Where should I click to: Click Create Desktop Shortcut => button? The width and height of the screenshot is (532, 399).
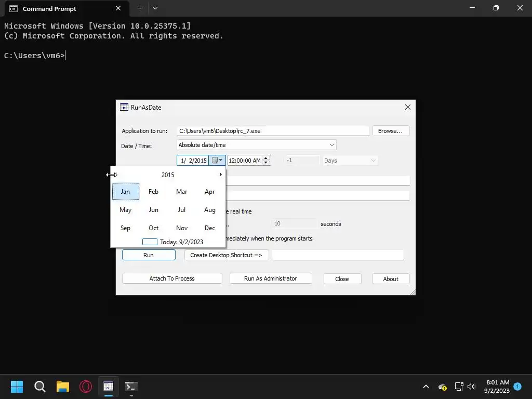[x=227, y=255]
